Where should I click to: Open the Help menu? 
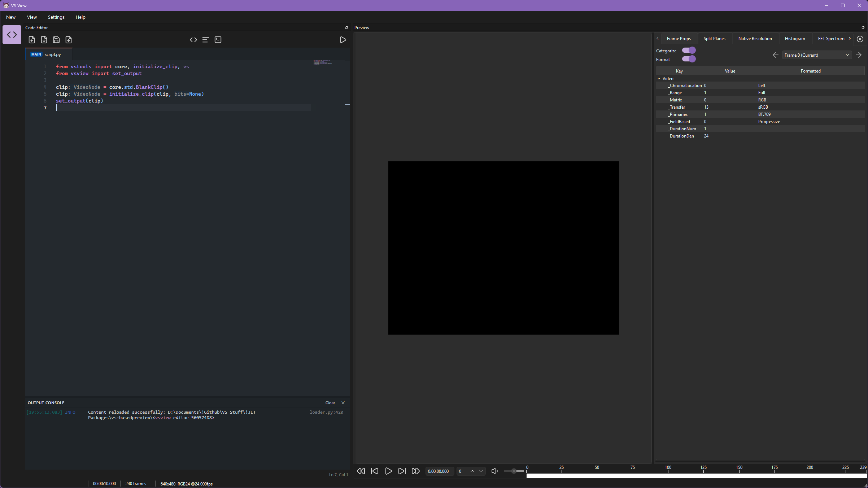(80, 17)
